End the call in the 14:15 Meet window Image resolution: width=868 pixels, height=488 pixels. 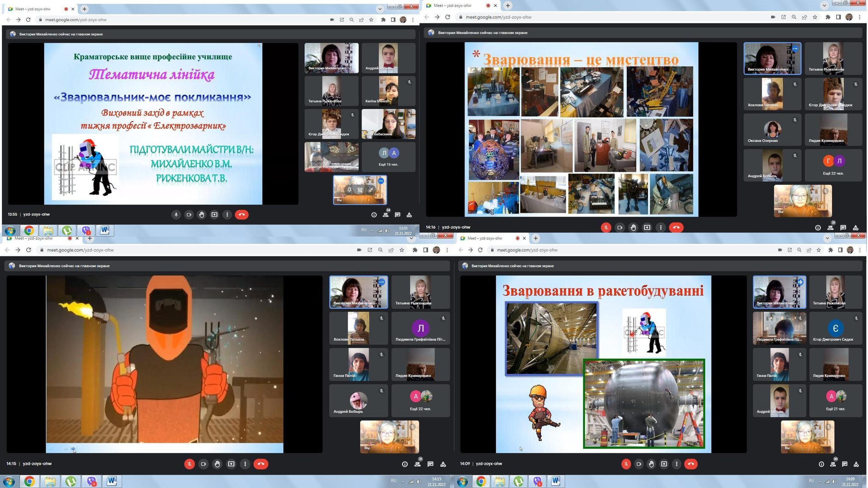click(261, 464)
